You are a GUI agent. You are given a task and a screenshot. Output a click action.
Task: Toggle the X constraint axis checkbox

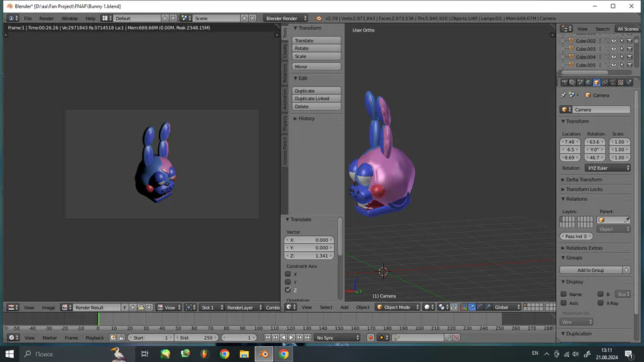[x=288, y=274]
